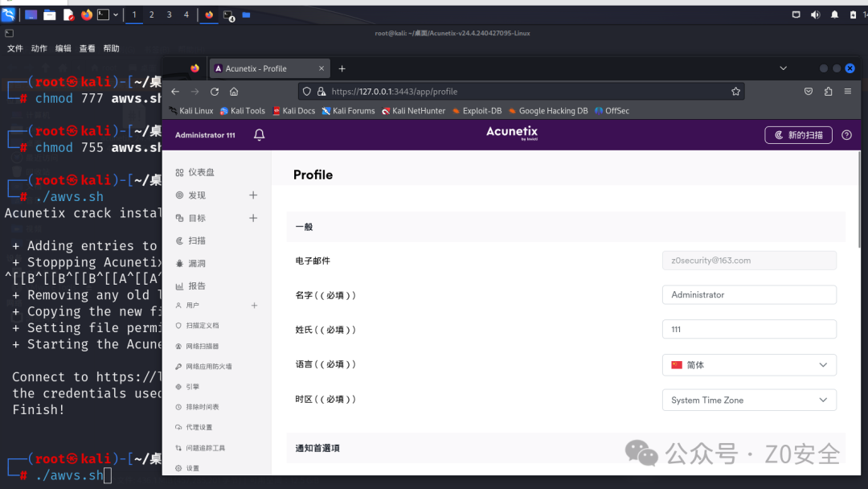Open 代理设置 proxy settings item
The width and height of the screenshot is (868, 489).
point(194,427)
